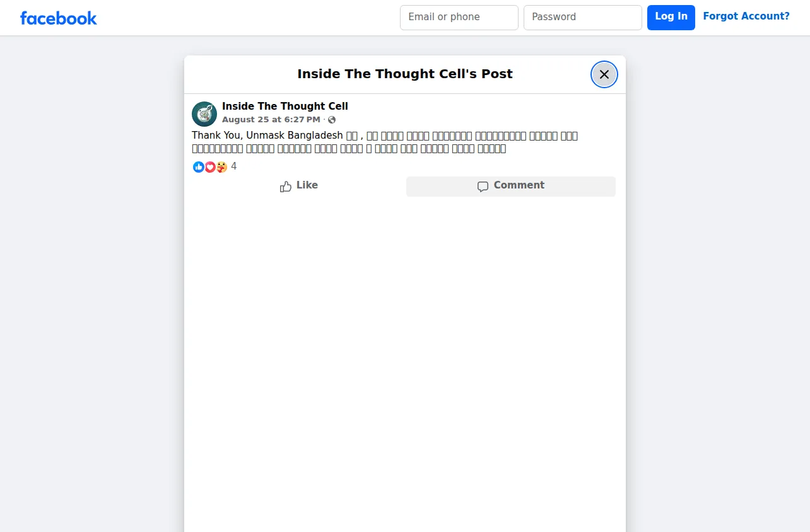The image size is (810, 532).
Task: Click the globe public audience icon
Action: coord(332,120)
